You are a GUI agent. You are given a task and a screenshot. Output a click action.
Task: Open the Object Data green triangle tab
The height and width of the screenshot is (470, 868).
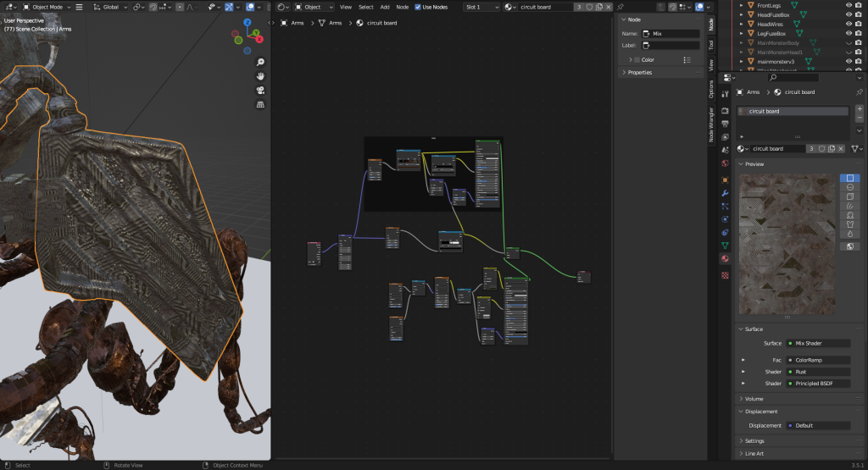pyautogui.click(x=726, y=246)
